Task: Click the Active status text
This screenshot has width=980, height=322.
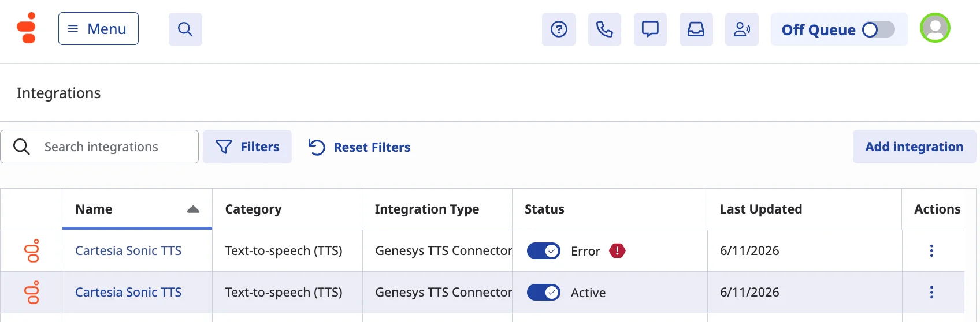Action: click(588, 293)
